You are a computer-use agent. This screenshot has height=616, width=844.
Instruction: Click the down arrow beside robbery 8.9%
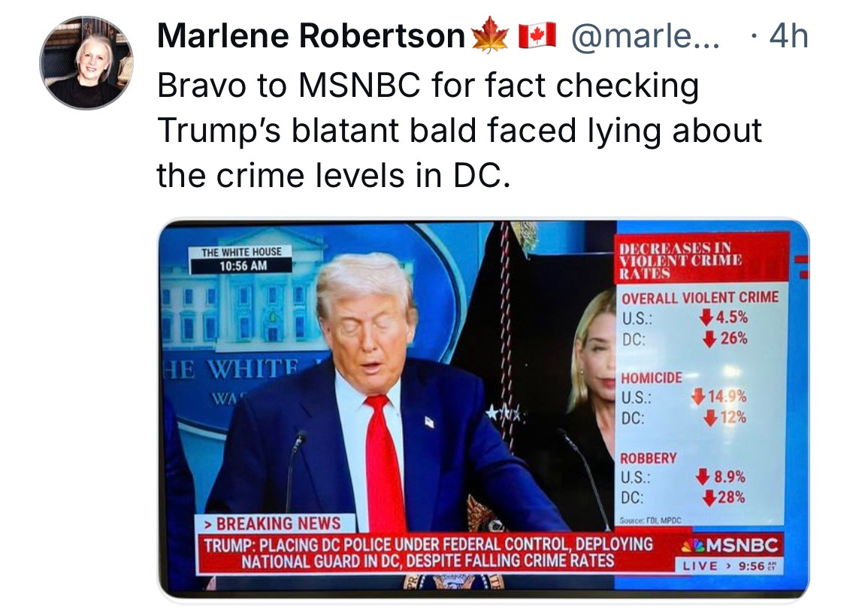click(703, 476)
